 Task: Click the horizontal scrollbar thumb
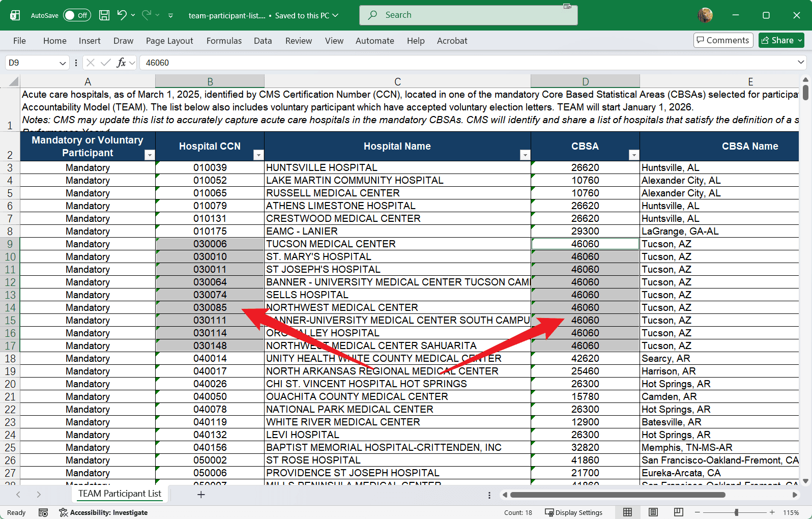coord(618,495)
